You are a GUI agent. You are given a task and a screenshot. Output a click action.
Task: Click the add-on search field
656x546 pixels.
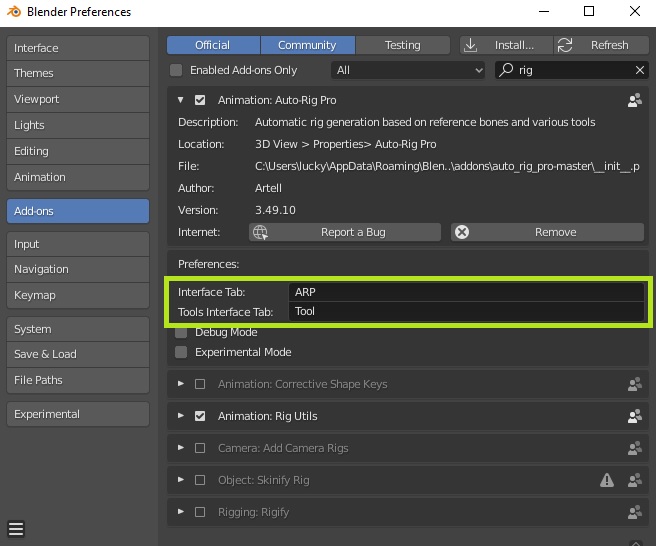point(571,70)
